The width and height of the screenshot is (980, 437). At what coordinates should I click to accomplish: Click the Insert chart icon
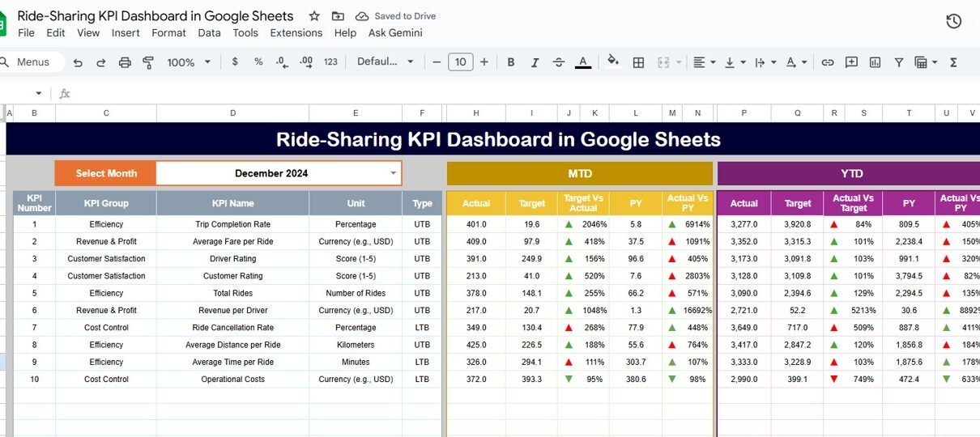coord(875,62)
